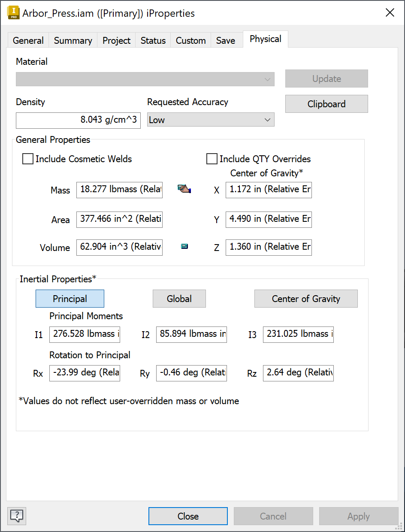Go to the Custom tab

point(191,41)
